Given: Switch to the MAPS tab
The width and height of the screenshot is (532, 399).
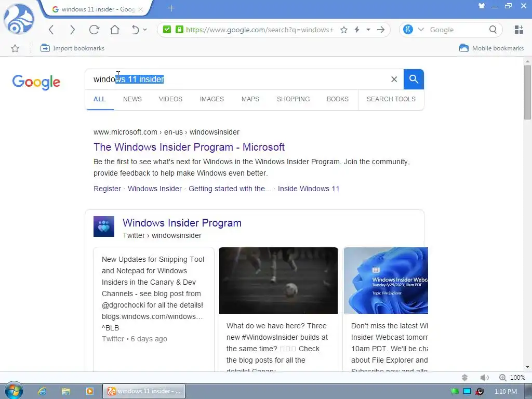Looking at the screenshot, I should coord(250,99).
